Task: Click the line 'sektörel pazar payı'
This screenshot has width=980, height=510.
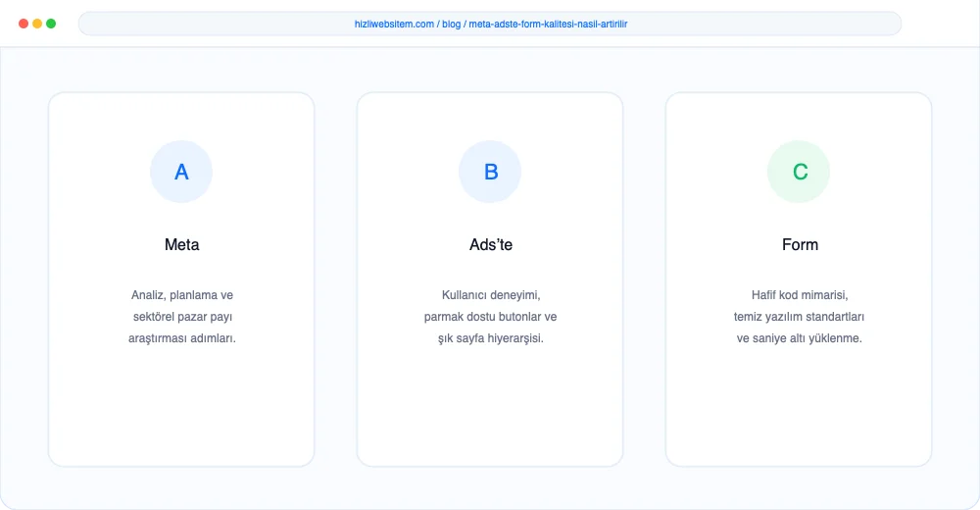Action: (182, 317)
